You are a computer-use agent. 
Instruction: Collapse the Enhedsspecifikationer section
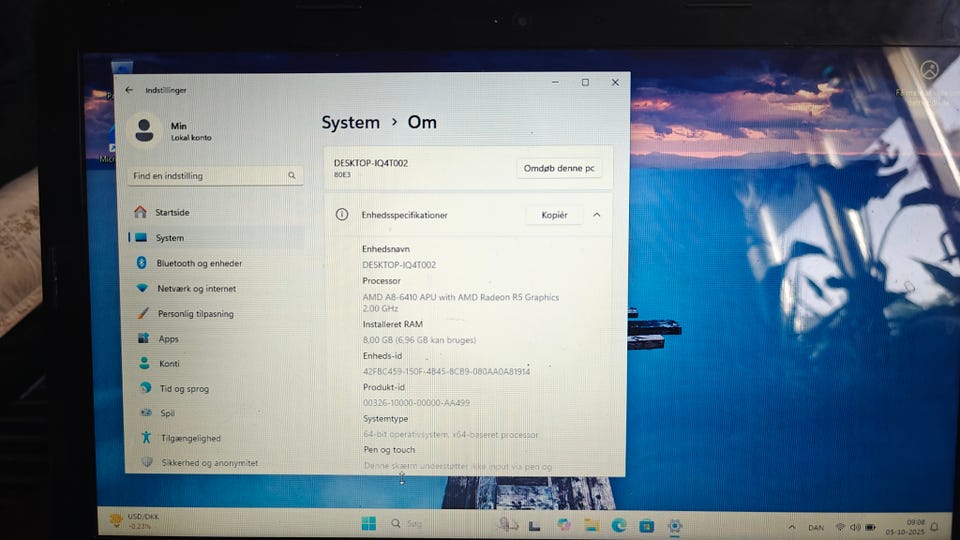[x=597, y=215]
